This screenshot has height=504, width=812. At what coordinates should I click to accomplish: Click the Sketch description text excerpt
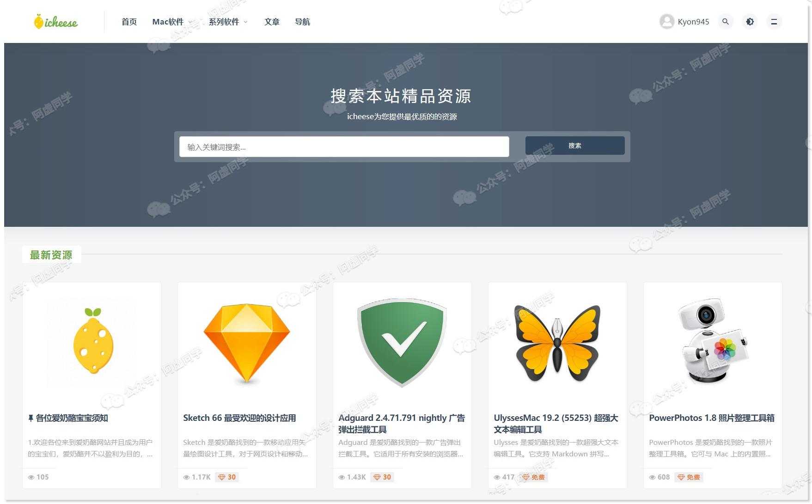pyautogui.click(x=245, y=448)
